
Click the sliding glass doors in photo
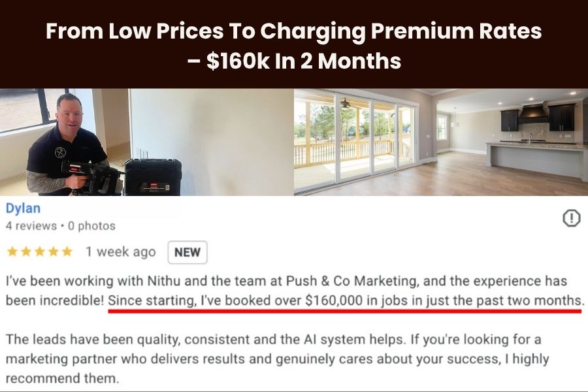point(375,139)
